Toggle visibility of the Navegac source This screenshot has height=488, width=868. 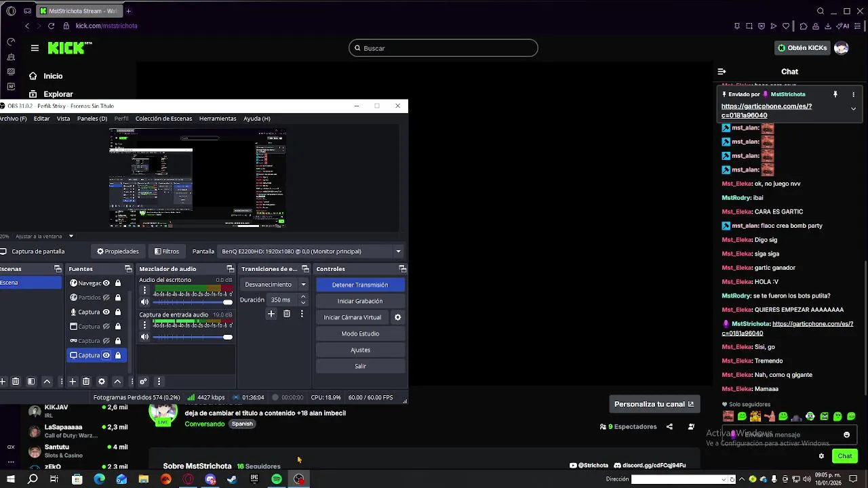pos(106,283)
